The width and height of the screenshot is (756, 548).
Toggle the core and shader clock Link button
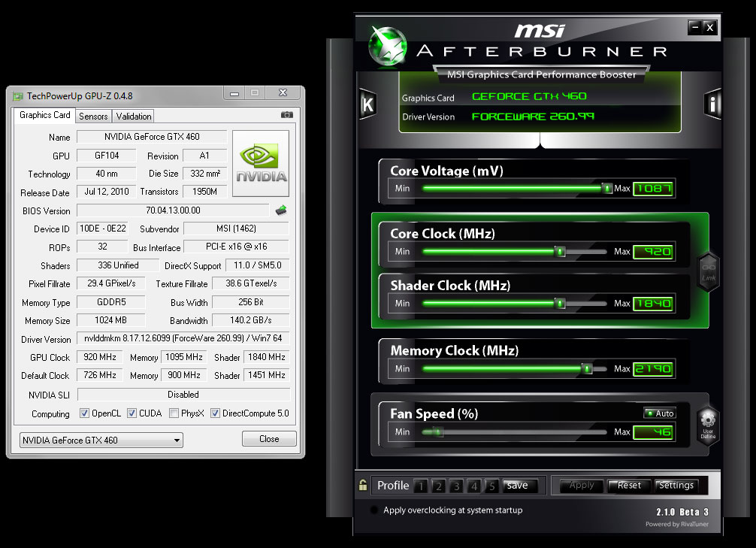[708, 271]
